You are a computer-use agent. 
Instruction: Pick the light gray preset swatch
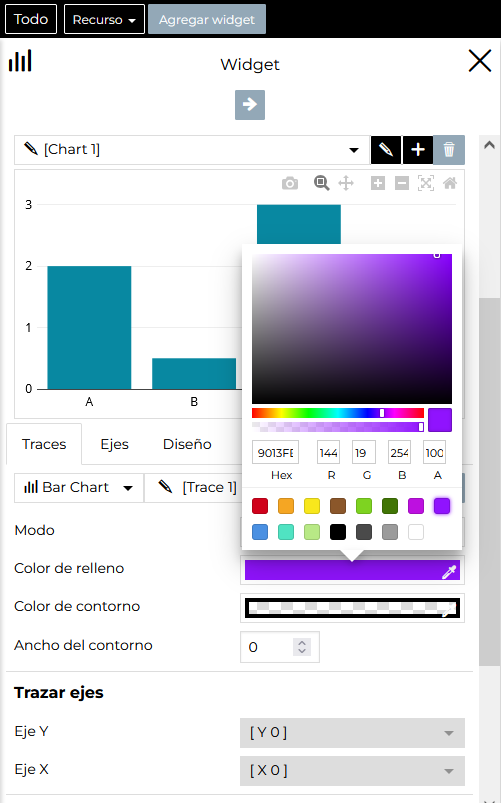click(x=390, y=532)
